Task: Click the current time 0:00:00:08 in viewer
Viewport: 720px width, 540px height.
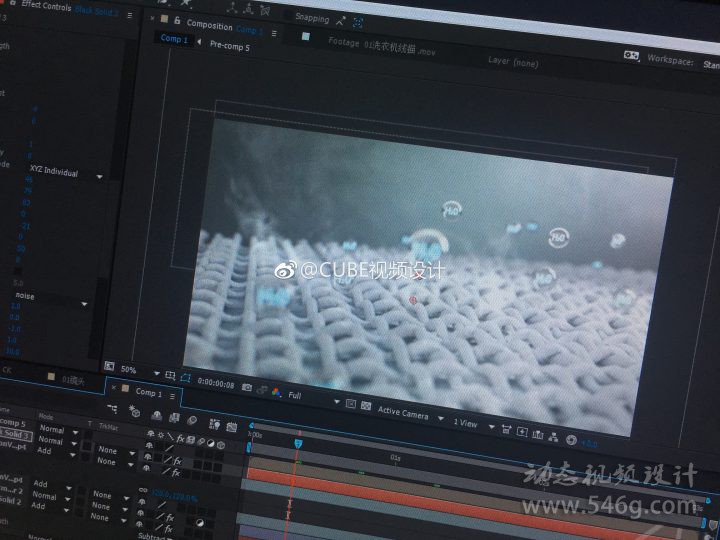Action: [x=216, y=383]
